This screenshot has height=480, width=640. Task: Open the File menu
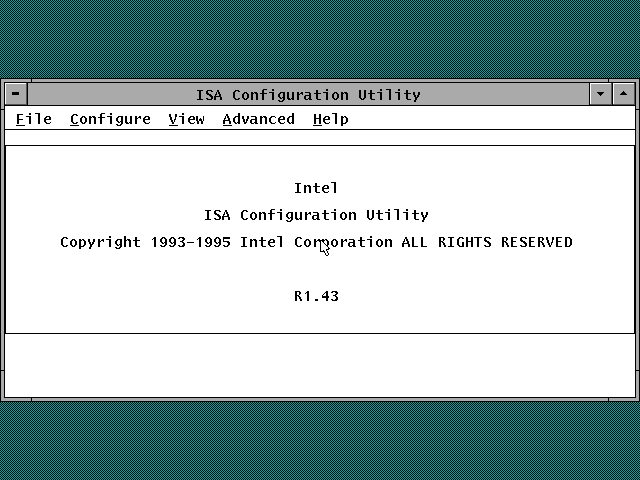(x=34, y=119)
